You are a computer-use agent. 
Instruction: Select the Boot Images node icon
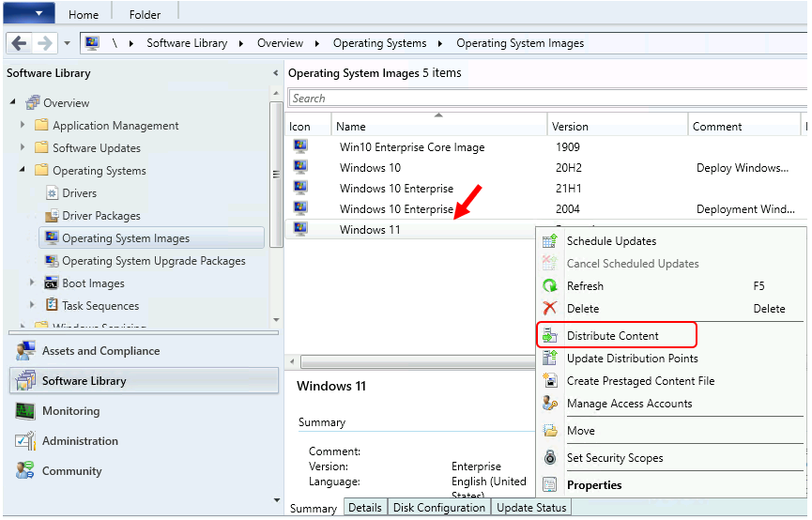tap(52, 283)
